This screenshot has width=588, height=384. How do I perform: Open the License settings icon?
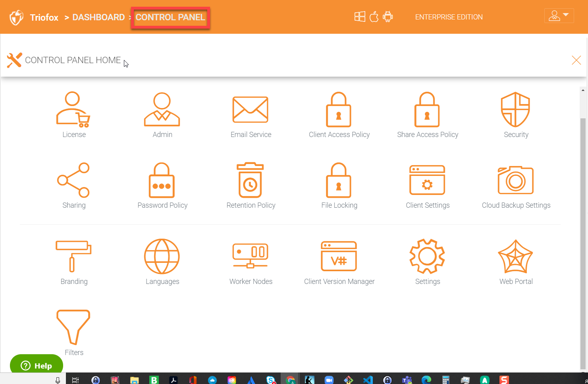click(73, 110)
